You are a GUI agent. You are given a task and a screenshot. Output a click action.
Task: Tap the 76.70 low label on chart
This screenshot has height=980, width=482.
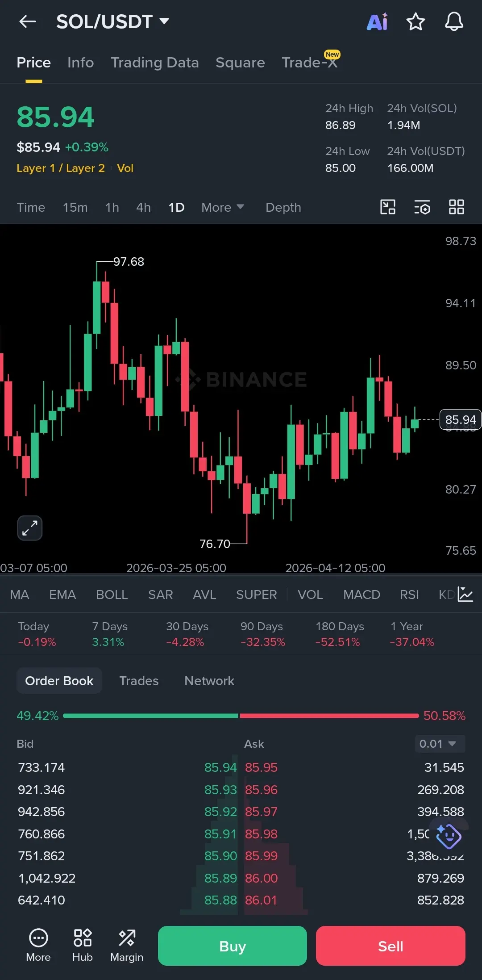215,544
